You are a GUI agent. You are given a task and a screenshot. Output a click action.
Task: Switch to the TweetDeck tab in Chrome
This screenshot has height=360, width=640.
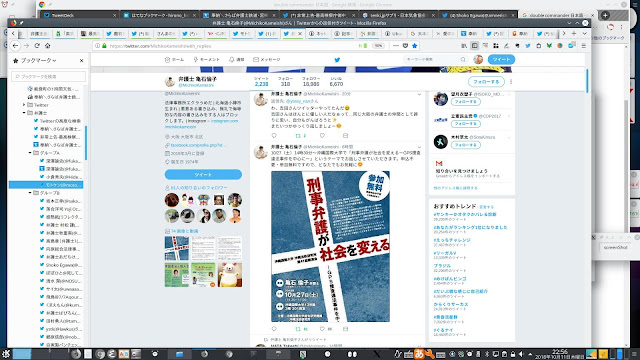pos(80,16)
